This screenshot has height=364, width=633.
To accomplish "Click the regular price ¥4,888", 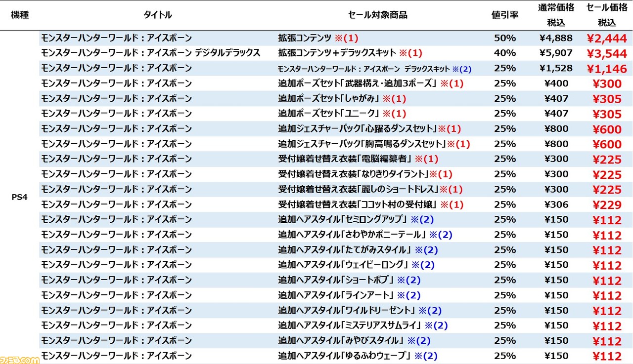I will click(556, 38).
